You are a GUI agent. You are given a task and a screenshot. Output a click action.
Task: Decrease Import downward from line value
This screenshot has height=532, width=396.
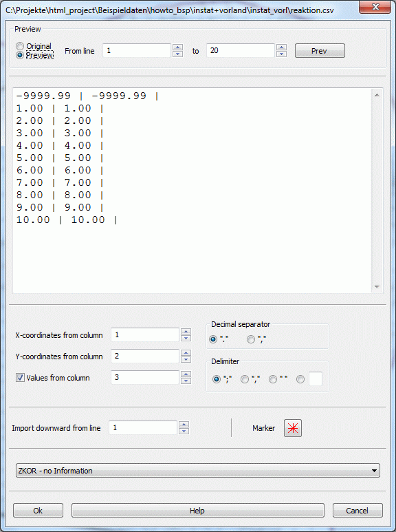(x=184, y=431)
